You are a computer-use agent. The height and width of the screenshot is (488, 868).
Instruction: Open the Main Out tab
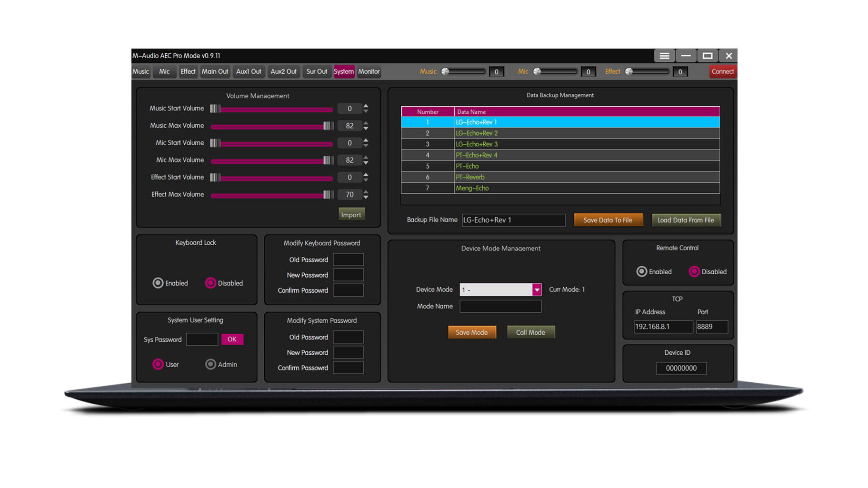tap(215, 71)
